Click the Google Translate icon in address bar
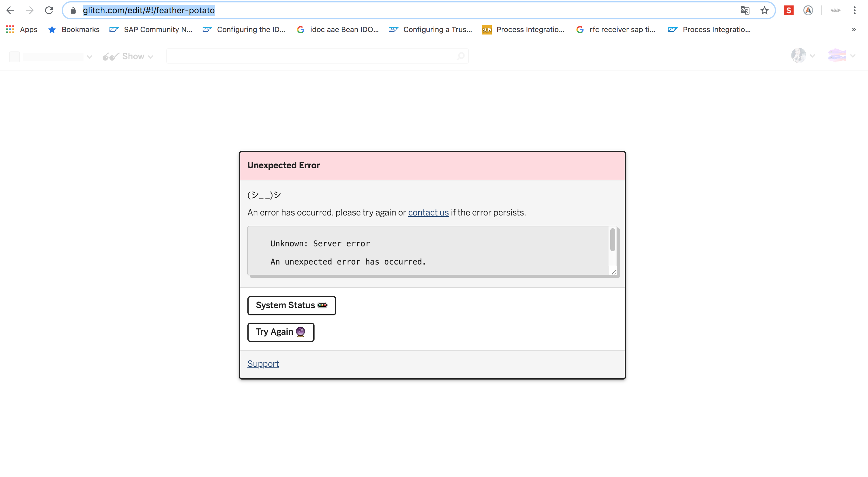Image resolution: width=868 pixels, height=477 pixels. tap(745, 10)
